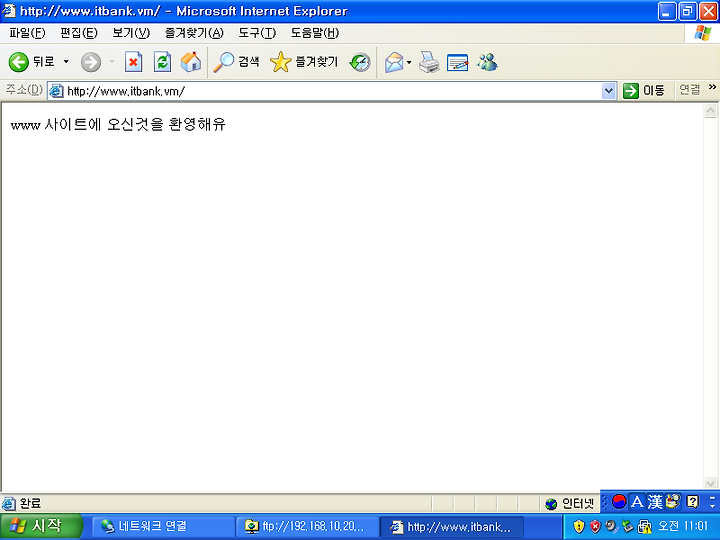Click the globe icon in status bar
This screenshot has height=540, width=720.
point(551,504)
